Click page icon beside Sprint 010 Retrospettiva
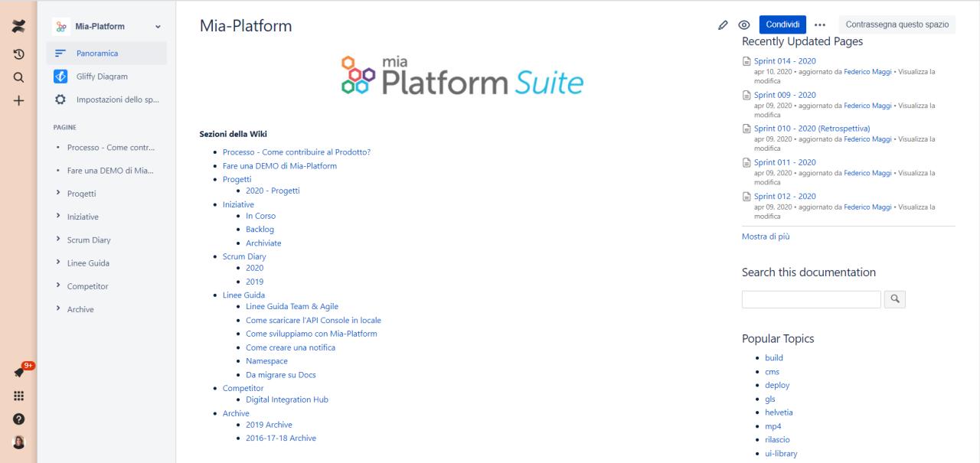Image resolution: width=980 pixels, height=463 pixels. pos(746,129)
